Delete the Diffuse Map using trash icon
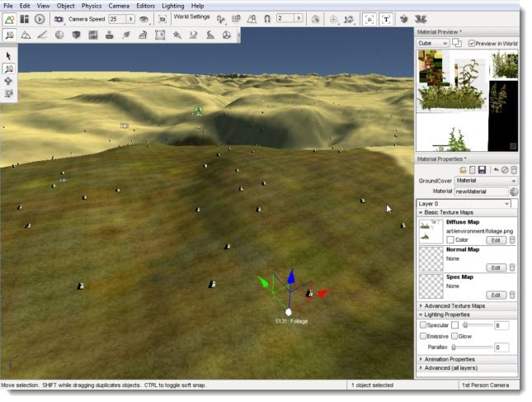The image size is (532, 402). click(512, 240)
